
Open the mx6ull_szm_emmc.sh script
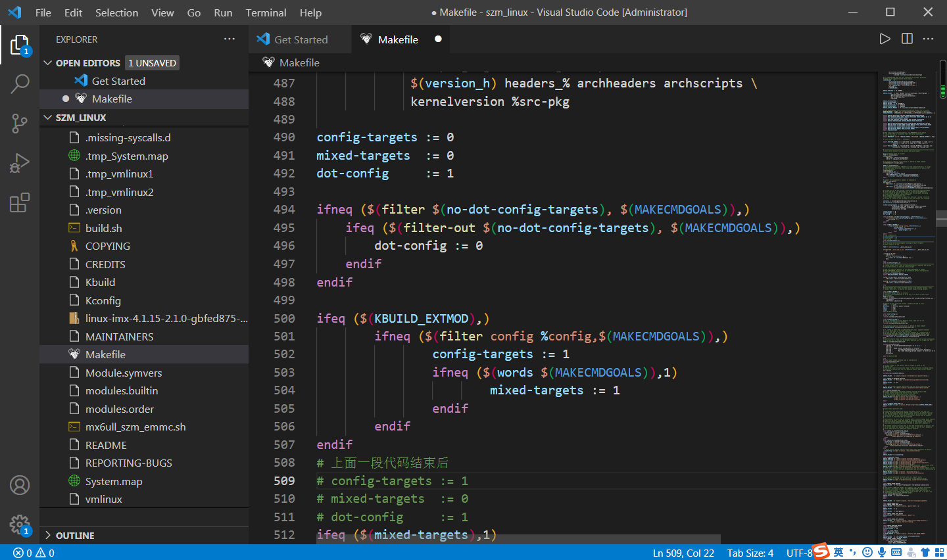[x=144, y=427]
